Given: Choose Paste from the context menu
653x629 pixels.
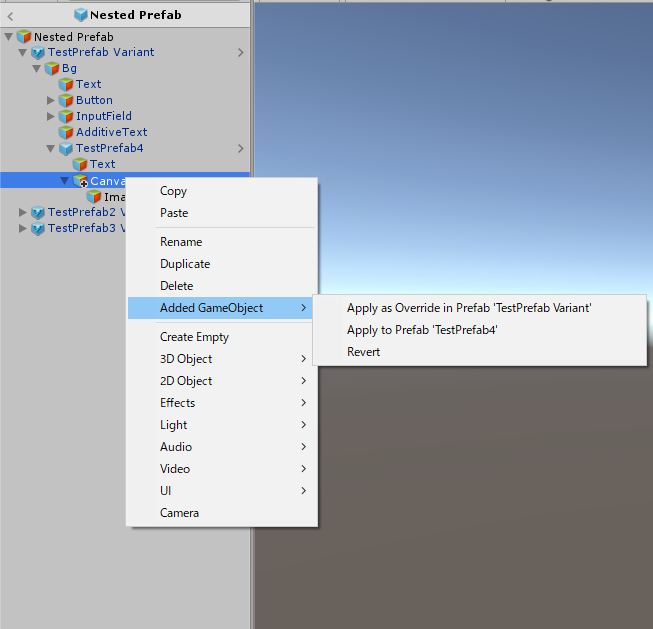Looking at the screenshot, I should coord(222,213).
